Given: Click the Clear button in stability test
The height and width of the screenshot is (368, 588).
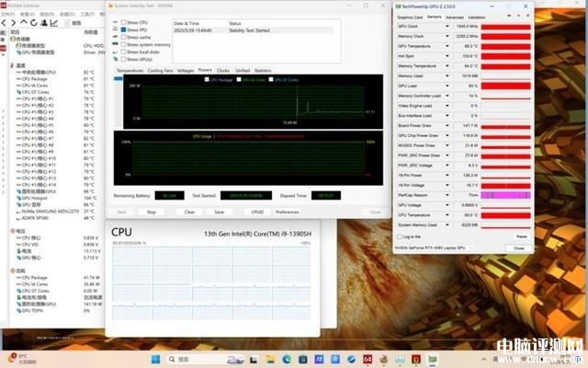Looking at the screenshot, I should [189, 213].
